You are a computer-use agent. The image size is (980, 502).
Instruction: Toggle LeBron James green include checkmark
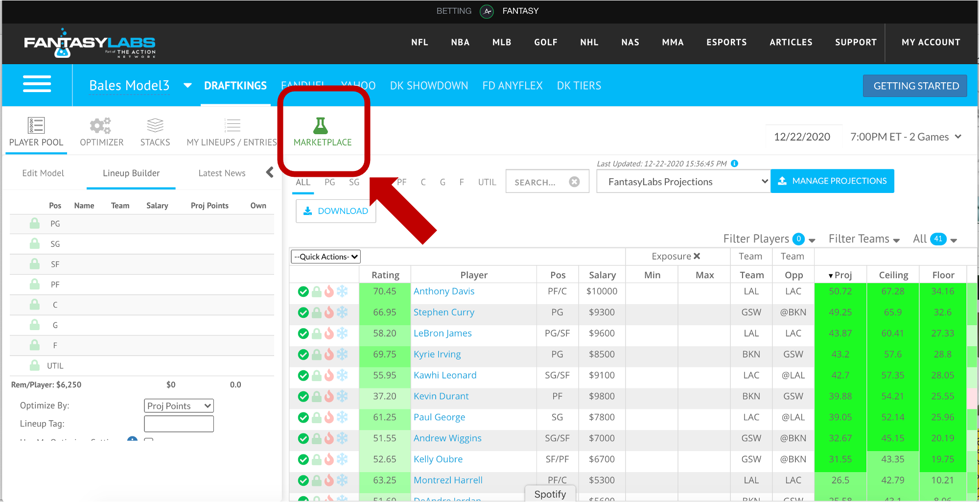pyautogui.click(x=303, y=334)
